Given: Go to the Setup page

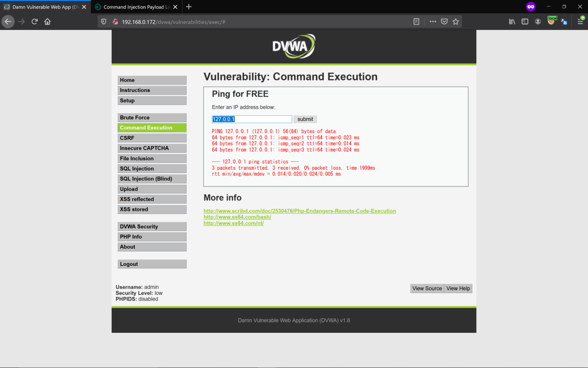Looking at the screenshot, I should pyautogui.click(x=152, y=101).
